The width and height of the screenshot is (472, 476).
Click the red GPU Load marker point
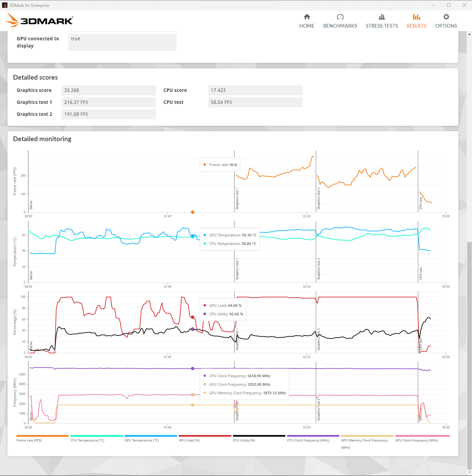(x=193, y=317)
